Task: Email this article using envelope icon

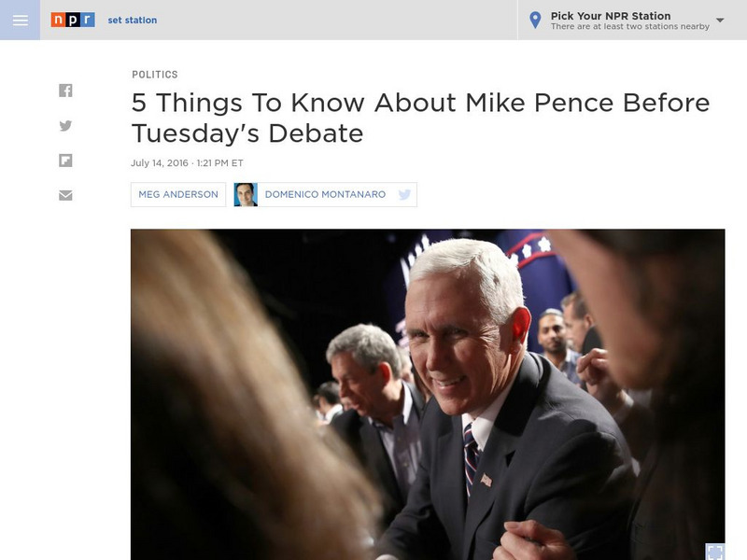Action: [65, 196]
